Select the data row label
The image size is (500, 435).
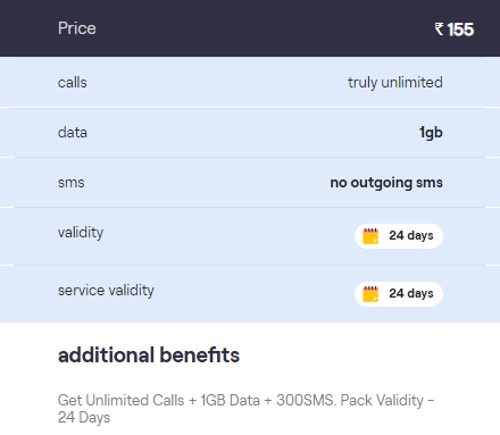[72, 132]
